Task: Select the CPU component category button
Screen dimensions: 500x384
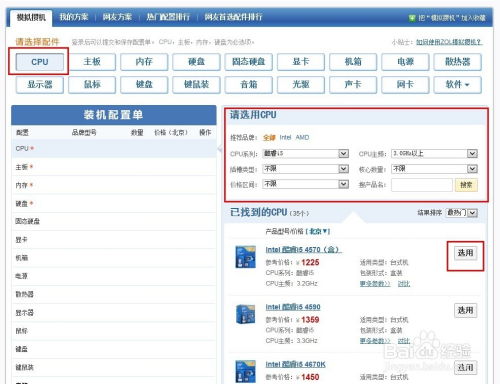Action: [40, 62]
